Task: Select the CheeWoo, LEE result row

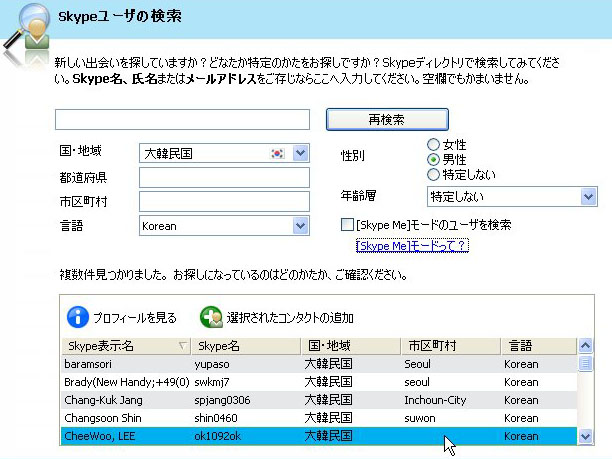Action: pos(319,436)
